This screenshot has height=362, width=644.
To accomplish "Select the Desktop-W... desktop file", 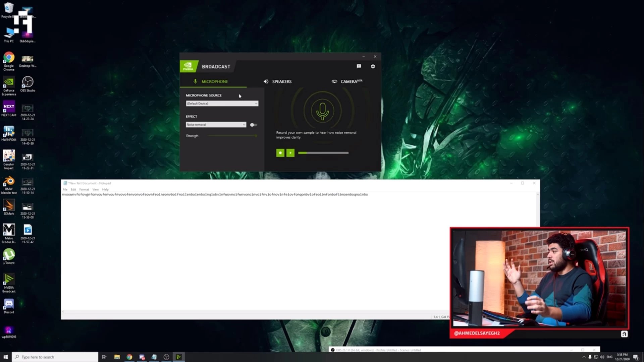I will (28, 61).
